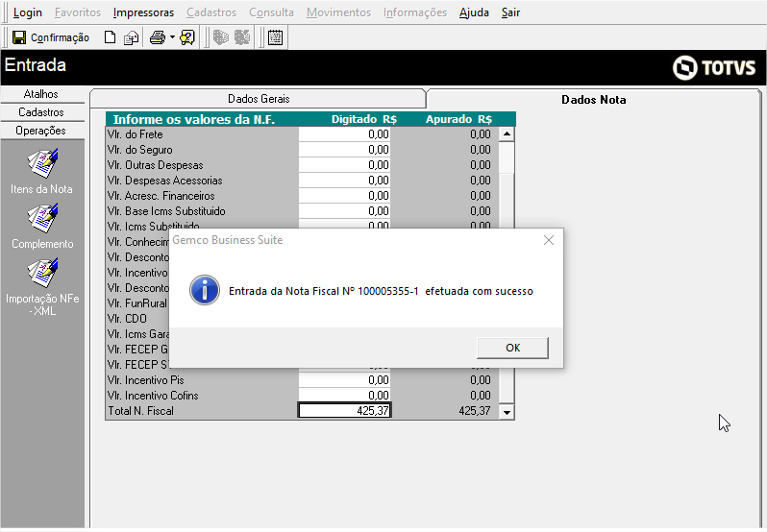This screenshot has height=532, width=767.
Task: Click Vlr. Base Icms Substituido Digitado field
Action: click(344, 211)
